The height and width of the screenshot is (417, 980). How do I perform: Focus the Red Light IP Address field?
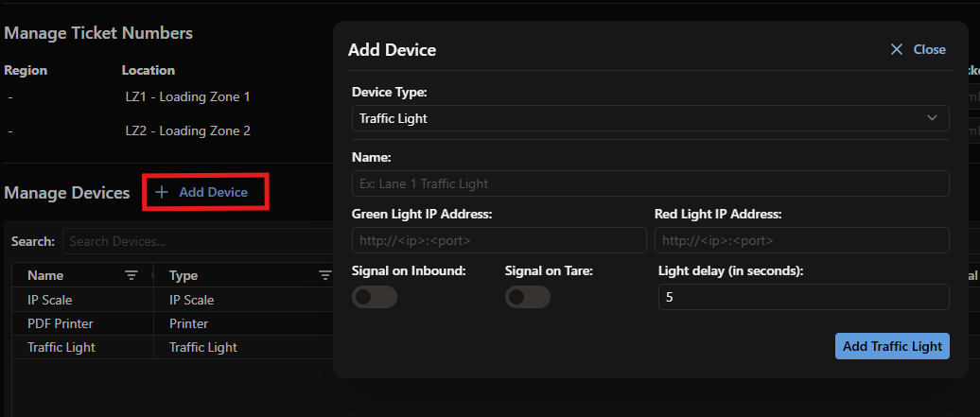pyautogui.click(x=802, y=240)
